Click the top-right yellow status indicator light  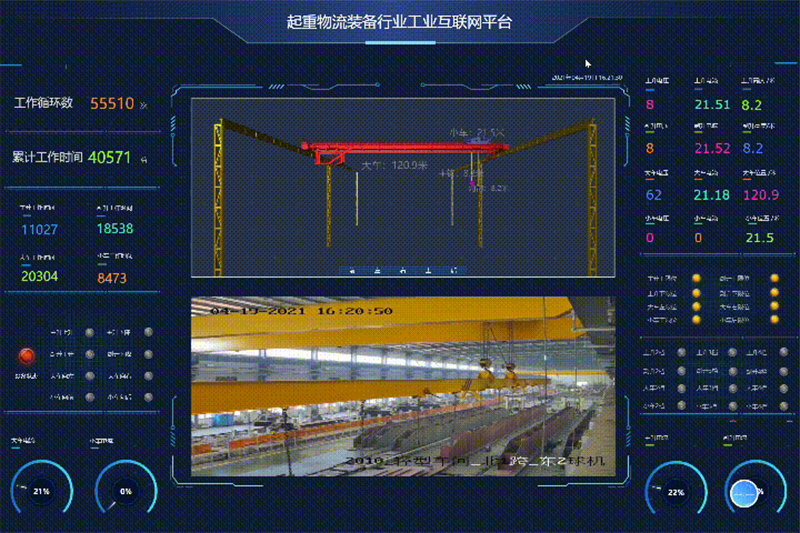pyautogui.click(x=773, y=279)
